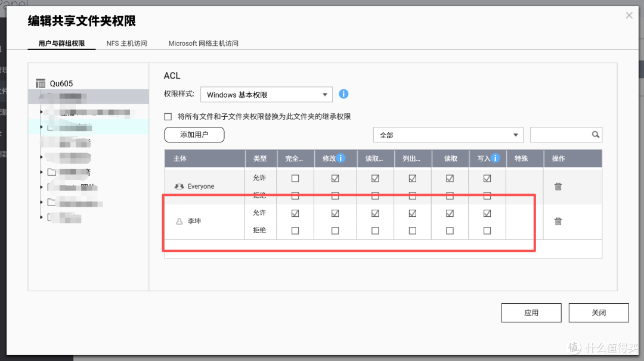Open the Windows 基本权限 style dropdown
Viewport: 644px width, 361px height.
click(266, 94)
